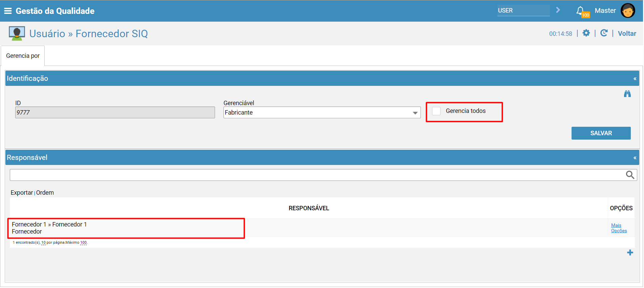Click the Gestão da Qualidade title
Screen dimensions: 644x288
point(55,11)
